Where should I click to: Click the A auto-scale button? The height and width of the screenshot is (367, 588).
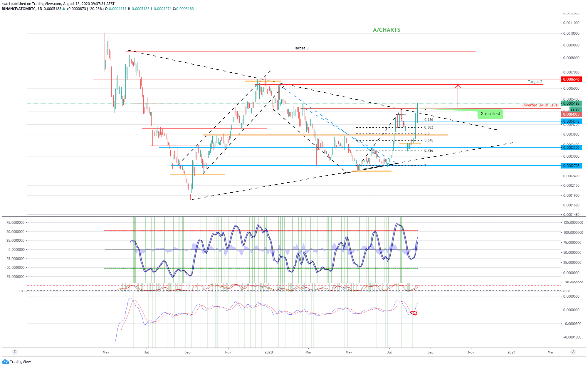[x=573, y=352]
